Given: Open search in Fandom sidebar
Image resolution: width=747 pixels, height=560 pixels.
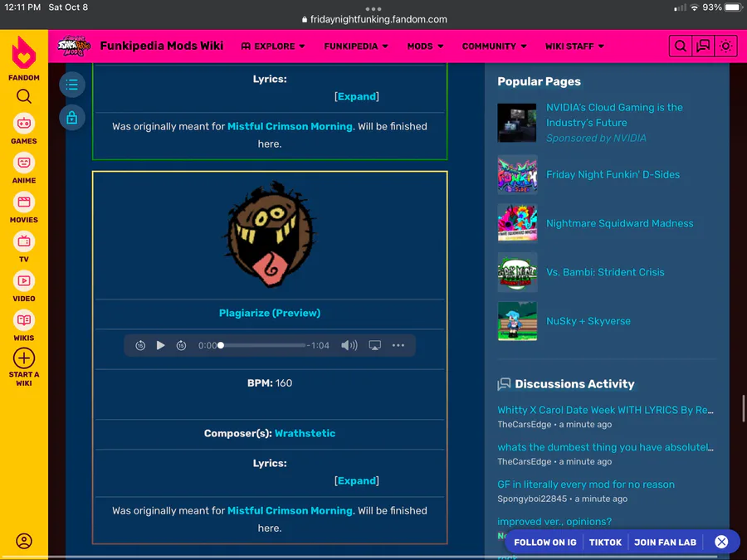Looking at the screenshot, I should click(24, 97).
